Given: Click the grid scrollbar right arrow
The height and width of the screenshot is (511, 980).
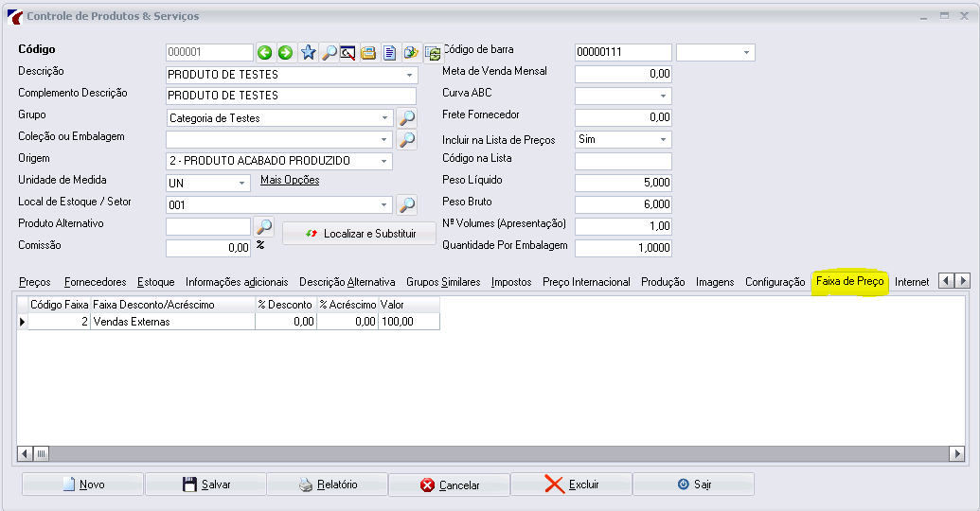Looking at the screenshot, I should click(957, 453).
